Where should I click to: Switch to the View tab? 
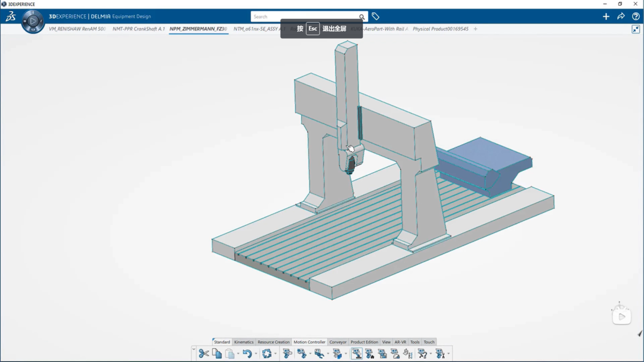click(386, 342)
